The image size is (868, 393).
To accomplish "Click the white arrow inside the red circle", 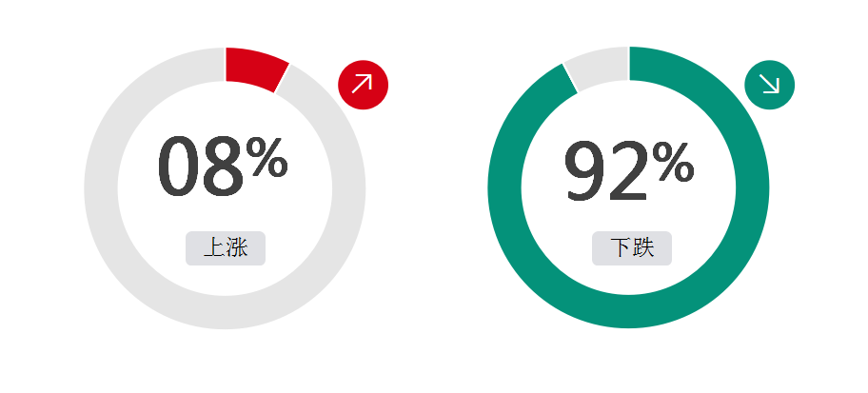I will (x=362, y=84).
